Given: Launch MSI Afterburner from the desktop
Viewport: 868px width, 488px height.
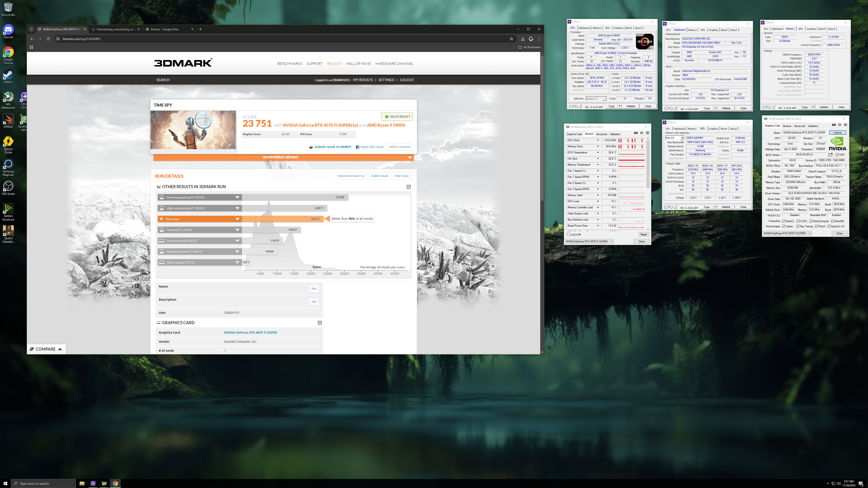Looking at the screenshot, I should (8, 100).
